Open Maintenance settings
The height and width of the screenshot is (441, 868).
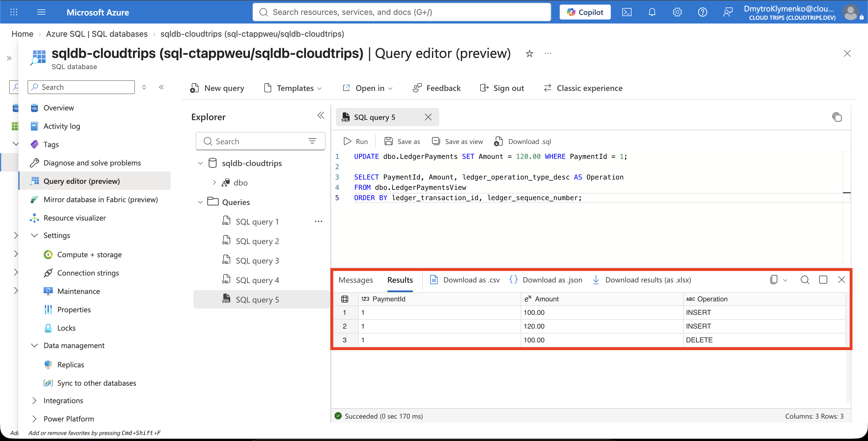pos(79,291)
